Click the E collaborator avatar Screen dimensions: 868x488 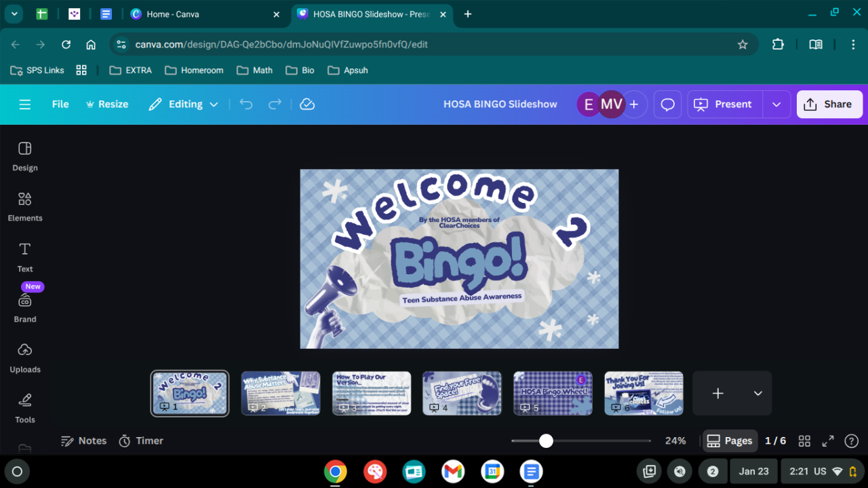click(587, 105)
